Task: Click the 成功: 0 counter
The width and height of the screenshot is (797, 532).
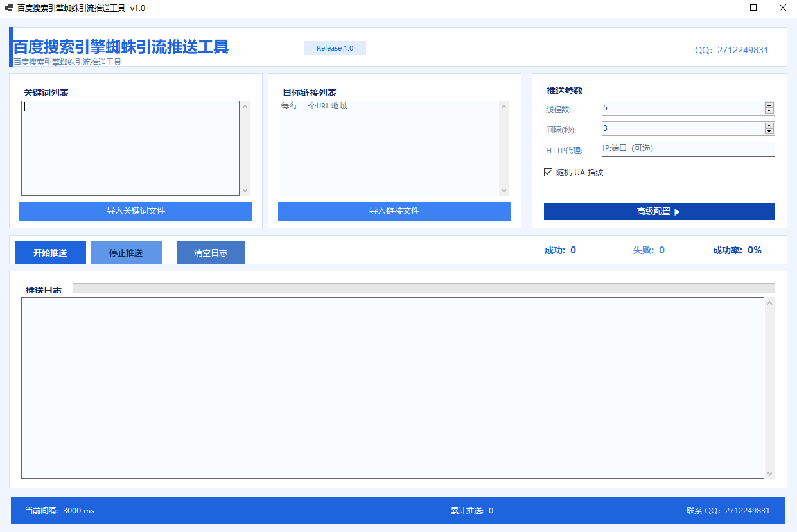Action: click(560, 250)
